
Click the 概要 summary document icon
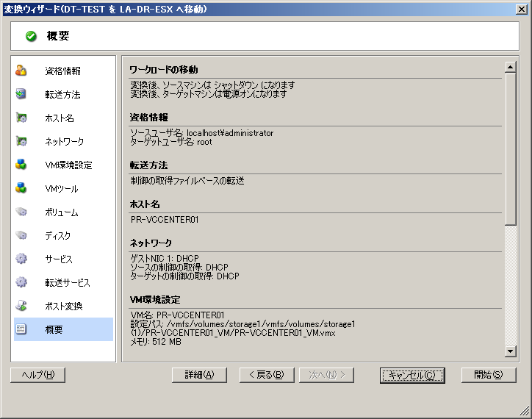tap(21, 329)
